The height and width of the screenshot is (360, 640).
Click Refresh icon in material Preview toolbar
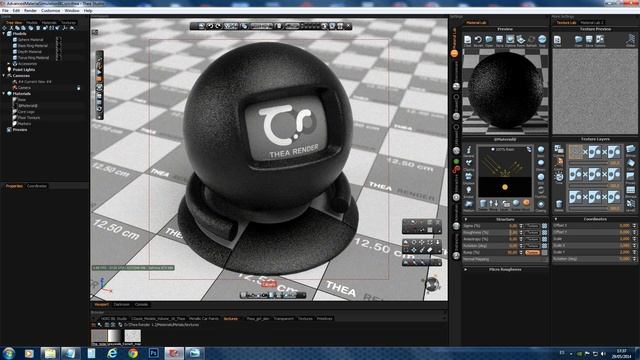[x=531, y=40]
